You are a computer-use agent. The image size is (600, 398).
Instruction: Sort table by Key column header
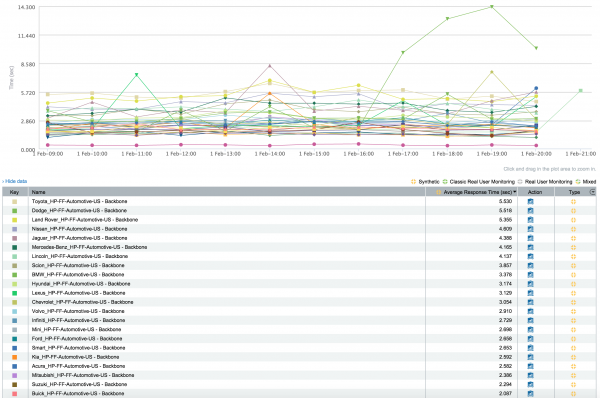tap(14, 192)
